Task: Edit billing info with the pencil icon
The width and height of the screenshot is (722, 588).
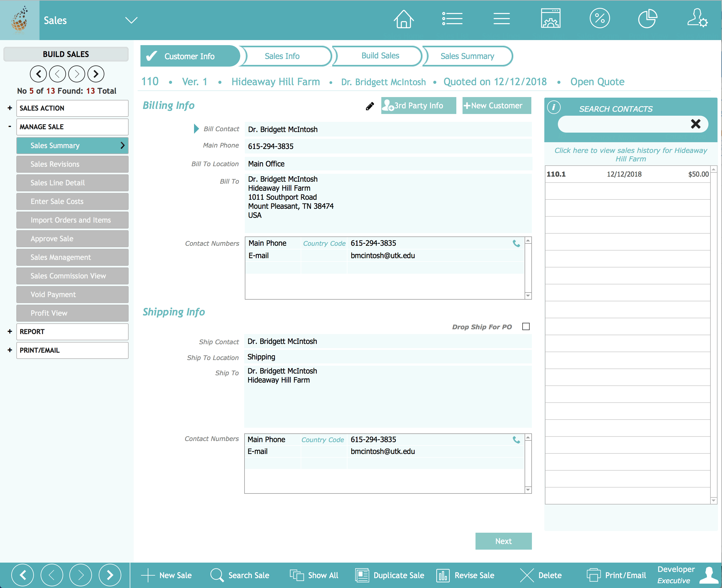Action: 370,106
